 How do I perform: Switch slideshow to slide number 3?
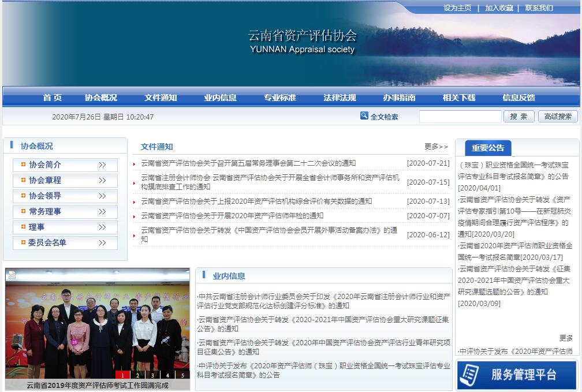[x=152, y=375]
